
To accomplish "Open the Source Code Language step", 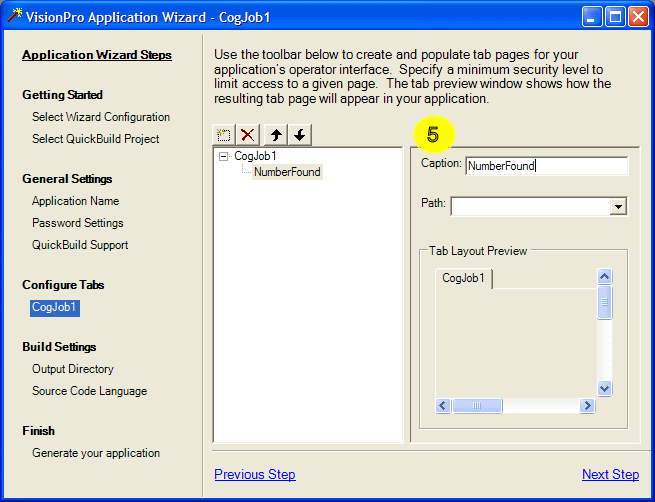I will click(x=89, y=391).
